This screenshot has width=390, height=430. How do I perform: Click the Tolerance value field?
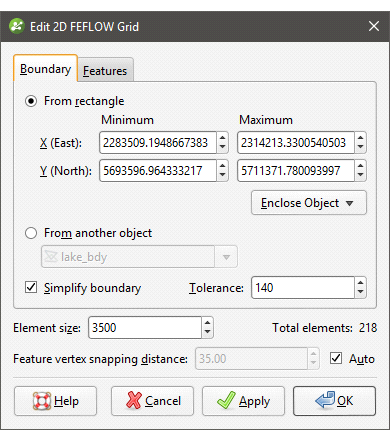(303, 287)
